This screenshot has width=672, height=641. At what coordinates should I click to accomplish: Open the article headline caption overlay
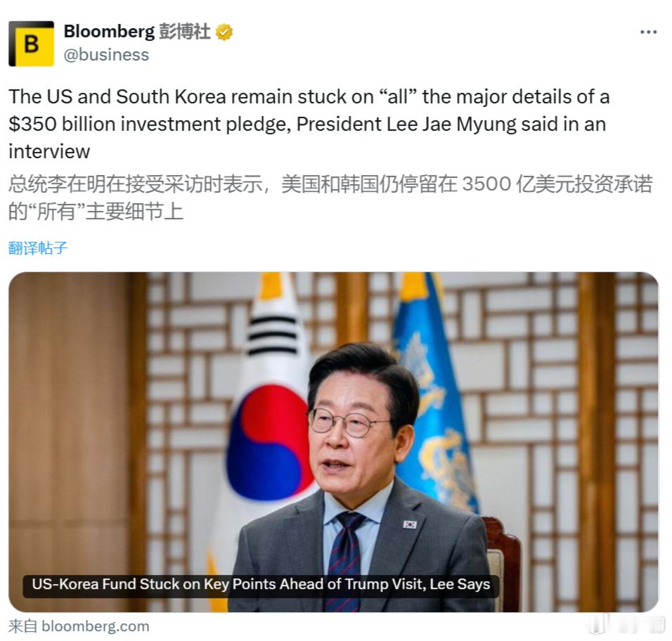[x=261, y=585]
